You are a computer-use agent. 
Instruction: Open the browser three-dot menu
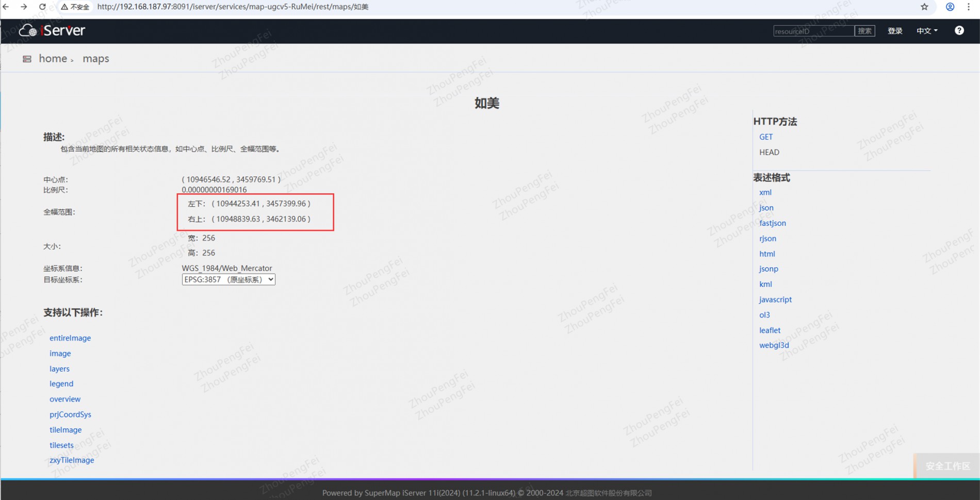(968, 7)
